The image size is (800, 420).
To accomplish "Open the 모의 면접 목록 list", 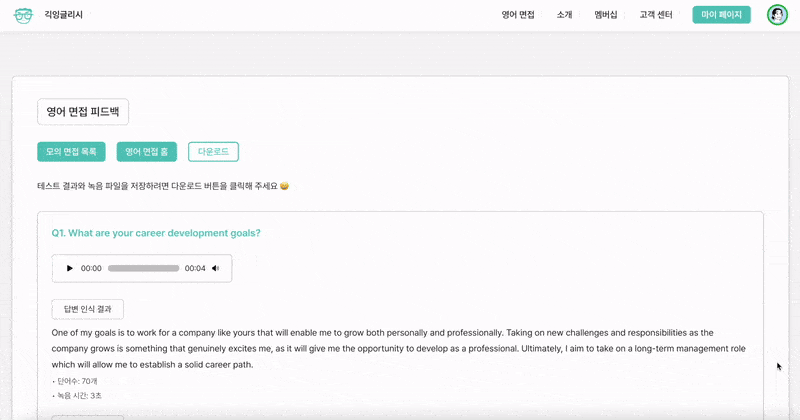I will point(71,152).
